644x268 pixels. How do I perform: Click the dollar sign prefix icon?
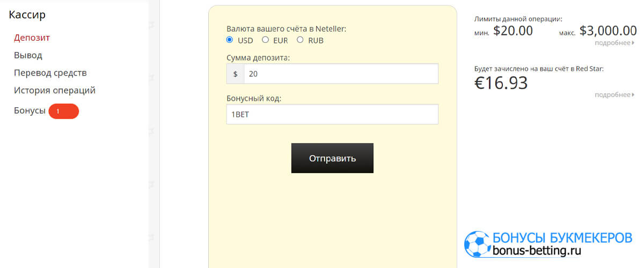tap(236, 74)
